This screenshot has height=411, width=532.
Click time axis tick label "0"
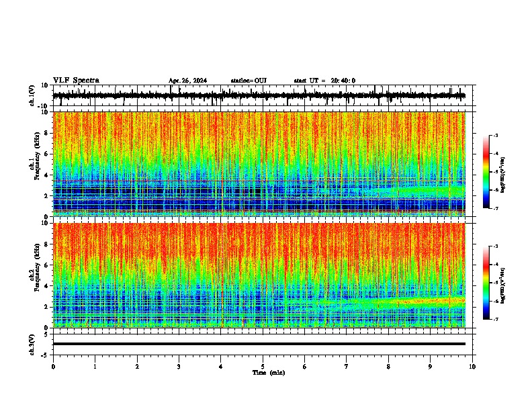[x=53, y=367]
